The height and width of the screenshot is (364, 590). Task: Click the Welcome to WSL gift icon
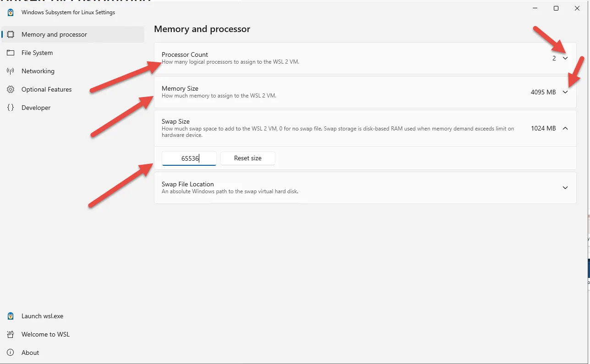coord(11,334)
